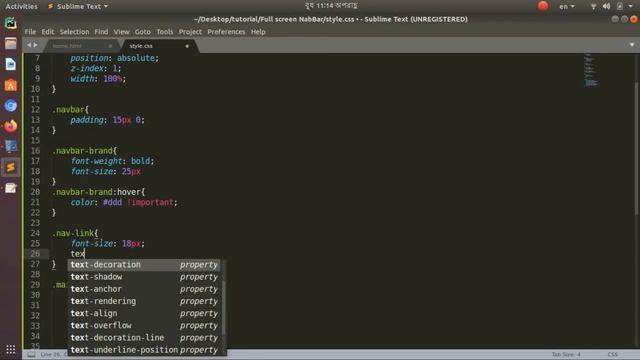
Task: Open the File menu
Action: pyautogui.click(x=30, y=32)
